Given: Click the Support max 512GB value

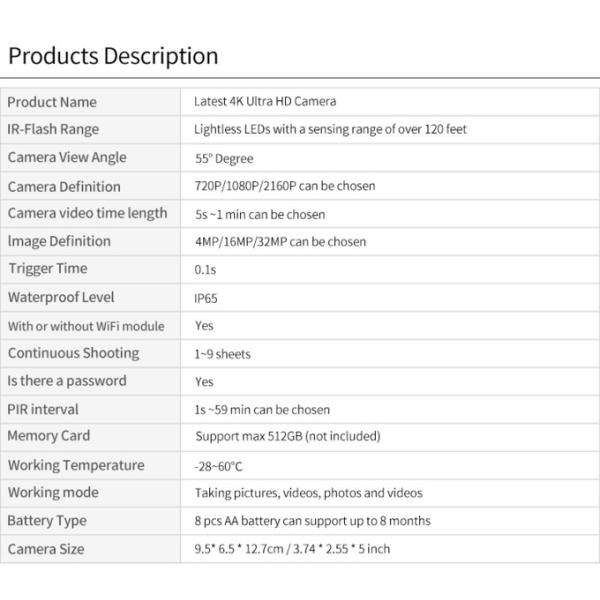Looking at the screenshot, I should click(x=287, y=436).
